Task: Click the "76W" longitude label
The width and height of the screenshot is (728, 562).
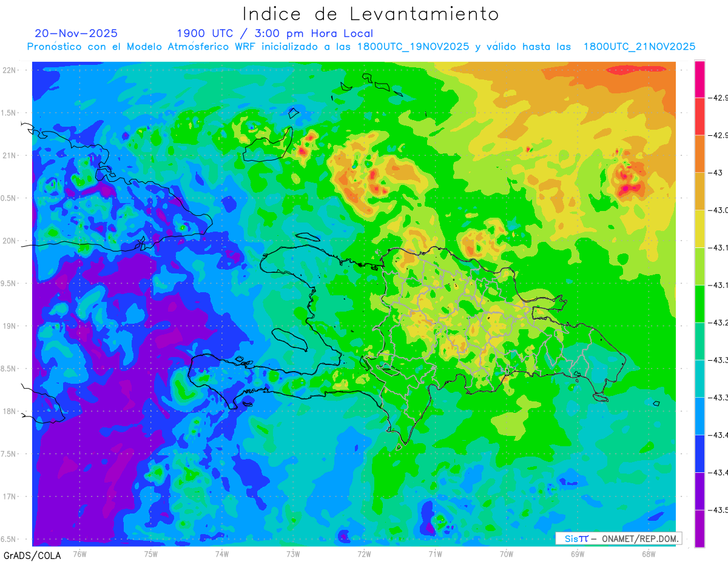Action: click(x=79, y=554)
